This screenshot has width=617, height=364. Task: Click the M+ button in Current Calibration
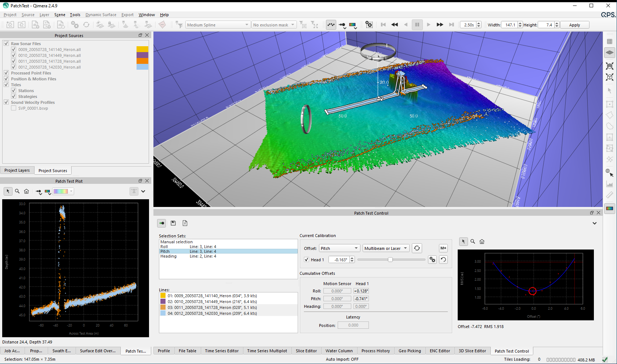click(x=443, y=248)
